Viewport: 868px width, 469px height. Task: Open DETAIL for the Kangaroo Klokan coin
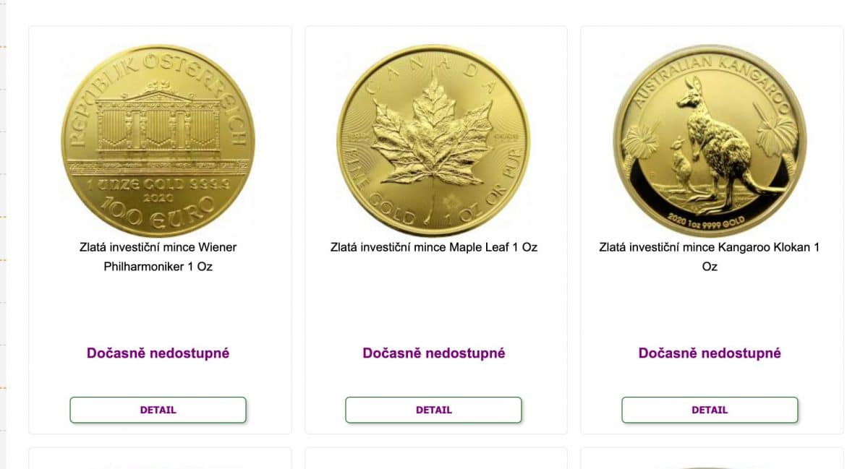[x=710, y=410]
